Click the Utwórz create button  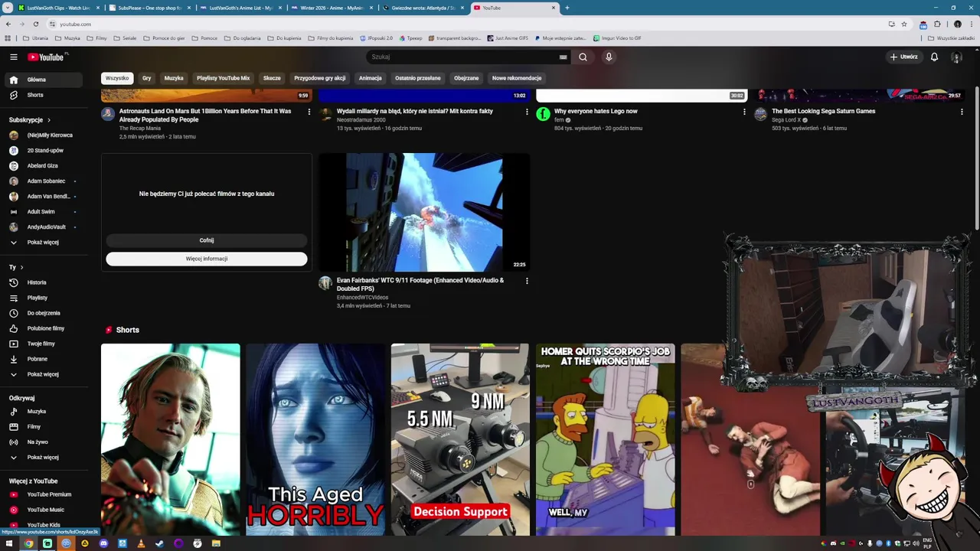[x=903, y=57]
